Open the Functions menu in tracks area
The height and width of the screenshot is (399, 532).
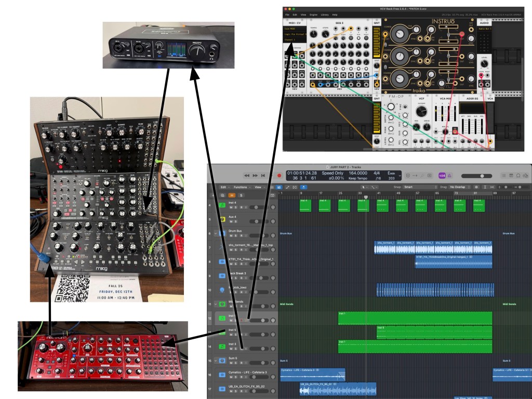coord(242,187)
